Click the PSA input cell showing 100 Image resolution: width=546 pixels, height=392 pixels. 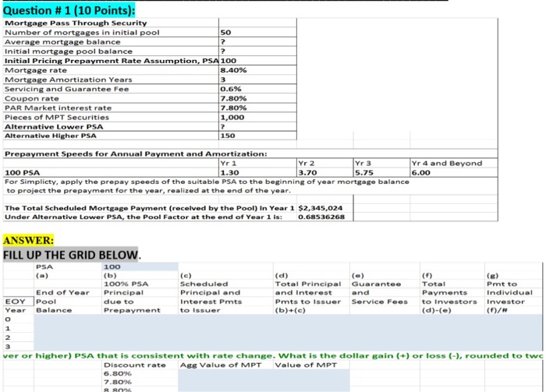pos(140,267)
